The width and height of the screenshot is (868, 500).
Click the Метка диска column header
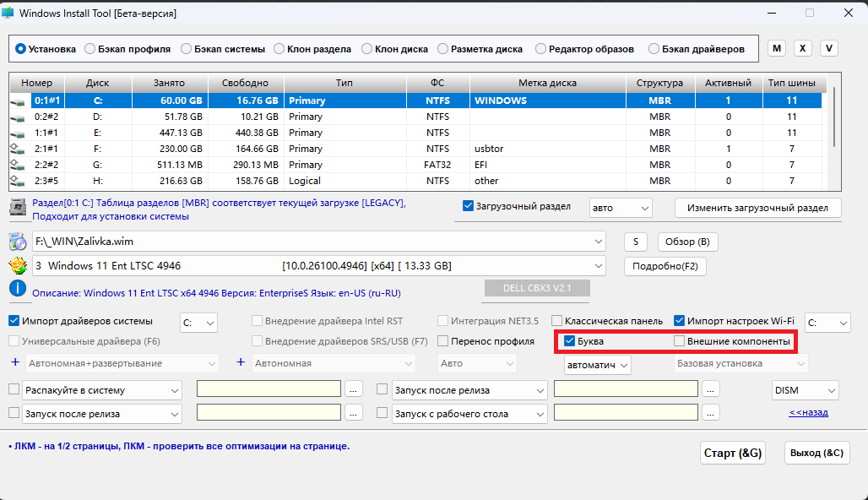[x=547, y=83]
